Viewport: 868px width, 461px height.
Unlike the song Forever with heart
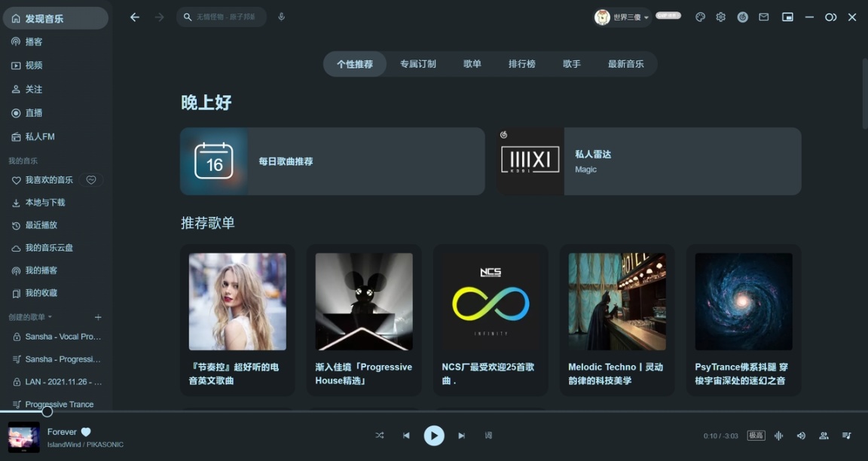coord(86,432)
